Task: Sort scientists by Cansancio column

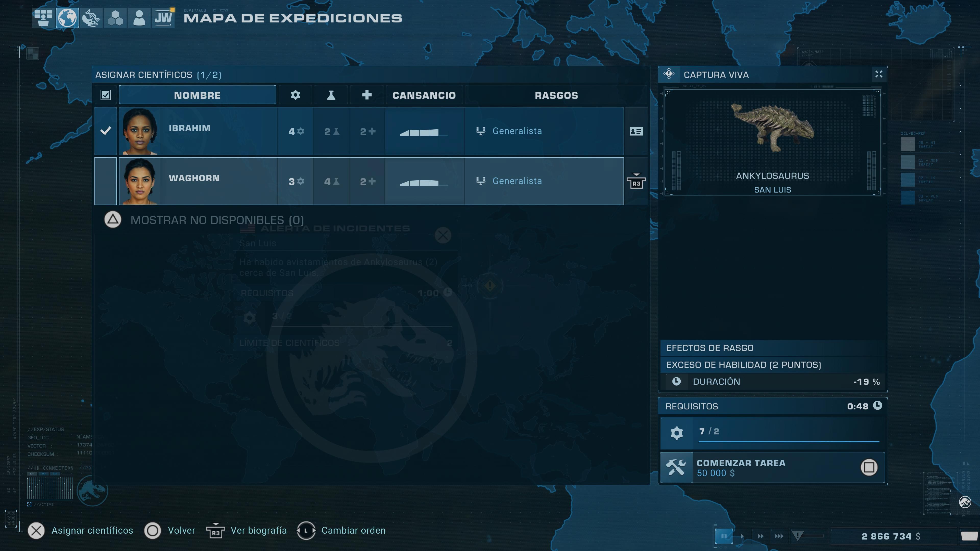Action: click(x=424, y=95)
